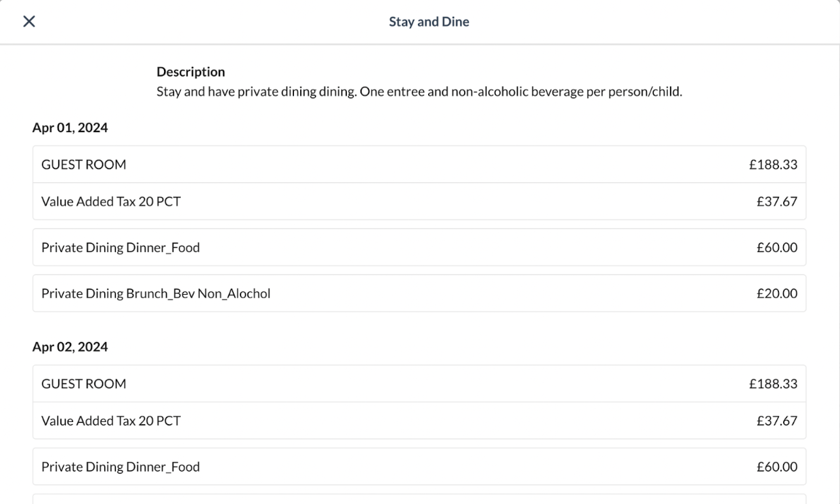Click the £37.67 tax amount for Apr 01

pos(776,201)
